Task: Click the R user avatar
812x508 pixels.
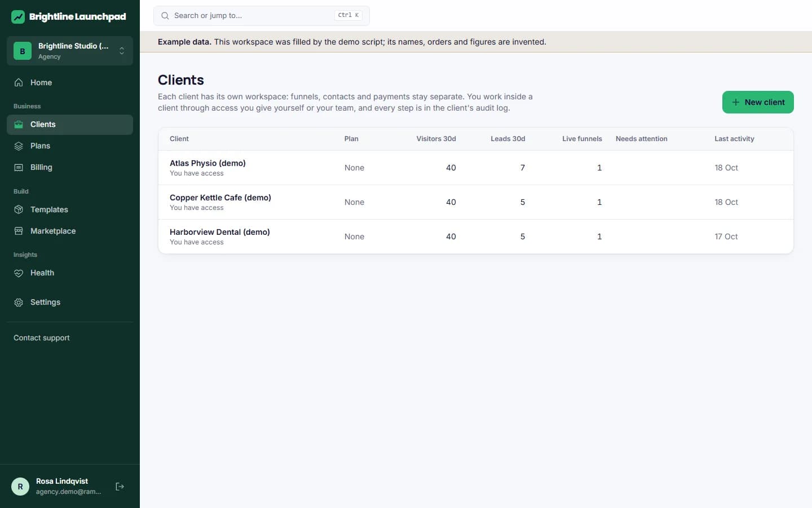Action: click(20, 487)
